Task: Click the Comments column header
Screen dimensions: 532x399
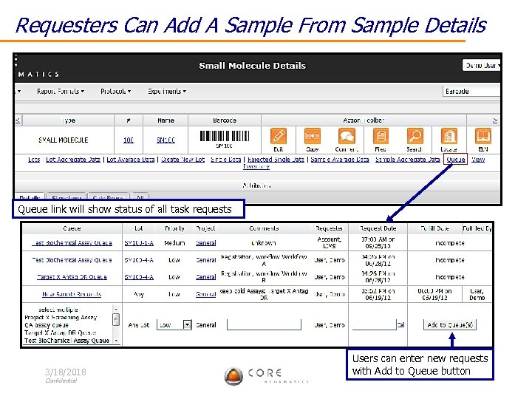Action: click(x=264, y=228)
